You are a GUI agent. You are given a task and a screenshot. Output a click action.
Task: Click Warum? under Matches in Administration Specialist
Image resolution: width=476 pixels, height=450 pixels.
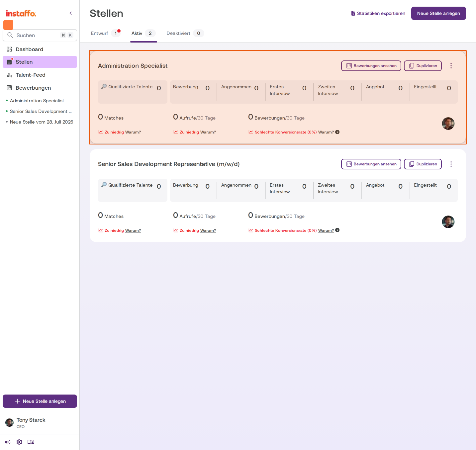133,132
